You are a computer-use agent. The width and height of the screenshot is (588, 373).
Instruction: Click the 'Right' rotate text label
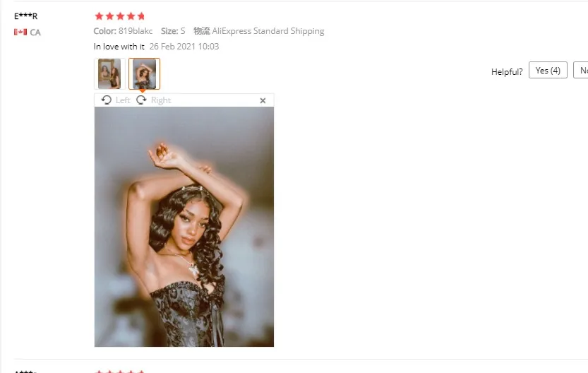(x=161, y=100)
